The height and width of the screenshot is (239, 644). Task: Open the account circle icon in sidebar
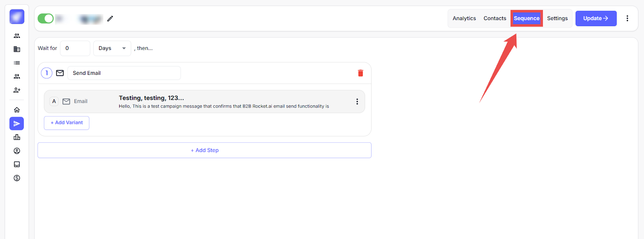(x=17, y=151)
